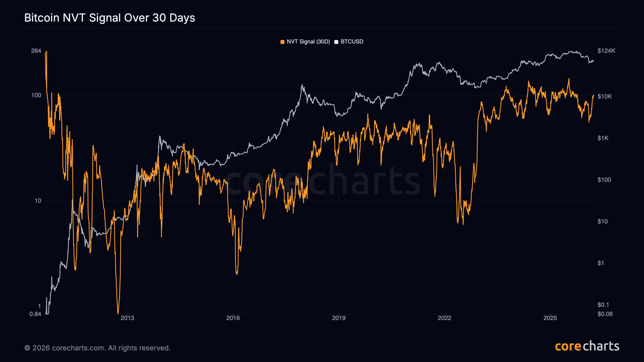644x362 pixels.
Task: Click the $10K right axis label
Action: 605,97
